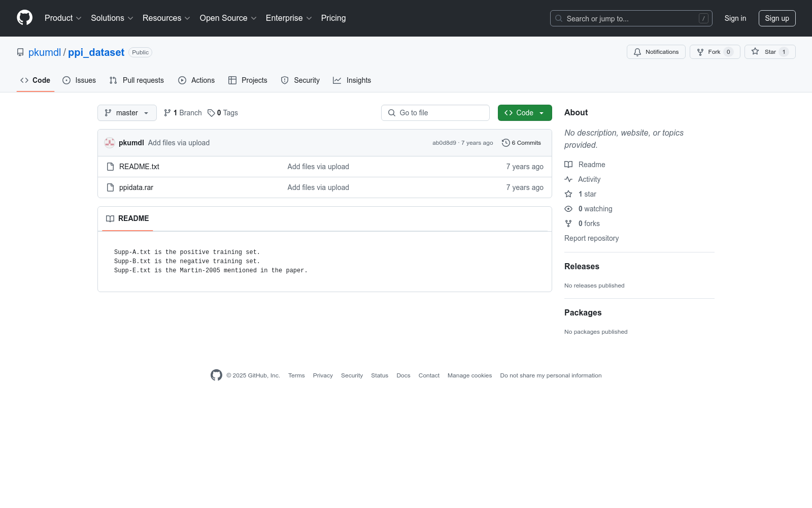Open the Packages heading link
This screenshot has height=508, width=812.
tap(583, 312)
